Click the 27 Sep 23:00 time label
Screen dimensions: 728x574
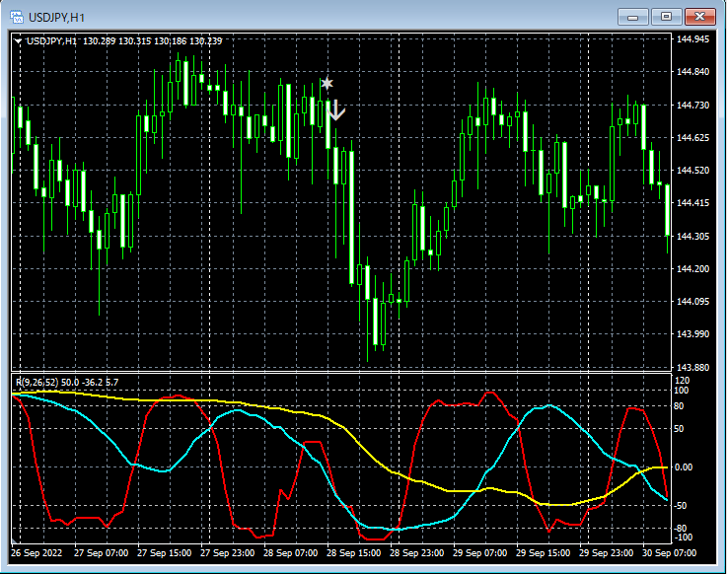[x=228, y=554]
